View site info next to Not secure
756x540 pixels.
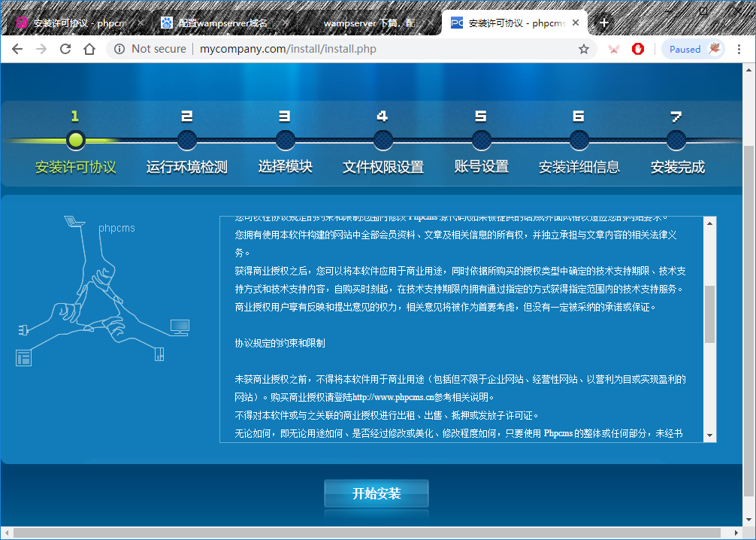point(119,49)
